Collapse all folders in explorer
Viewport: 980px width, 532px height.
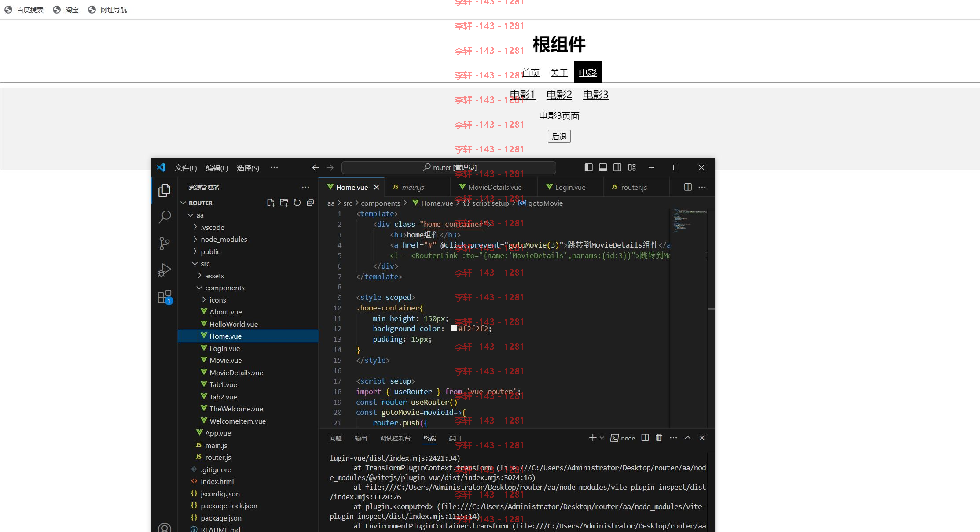(310, 203)
